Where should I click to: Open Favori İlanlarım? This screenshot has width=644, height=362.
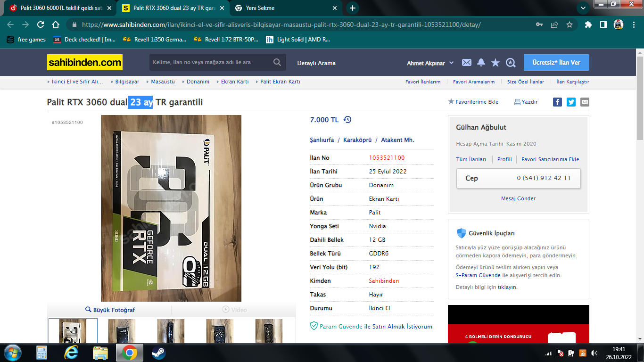tap(423, 82)
